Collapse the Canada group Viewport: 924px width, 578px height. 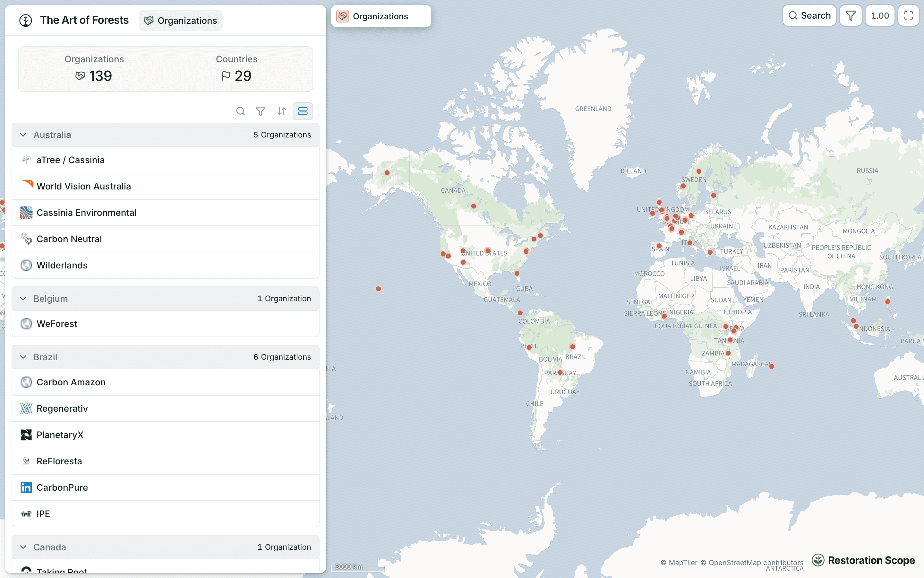click(23, 547)
